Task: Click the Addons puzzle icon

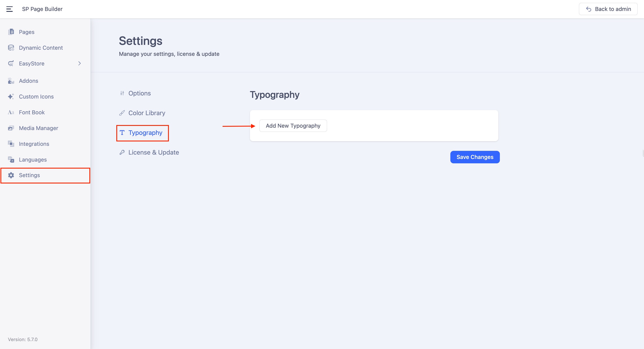Action: pos(11,81)
